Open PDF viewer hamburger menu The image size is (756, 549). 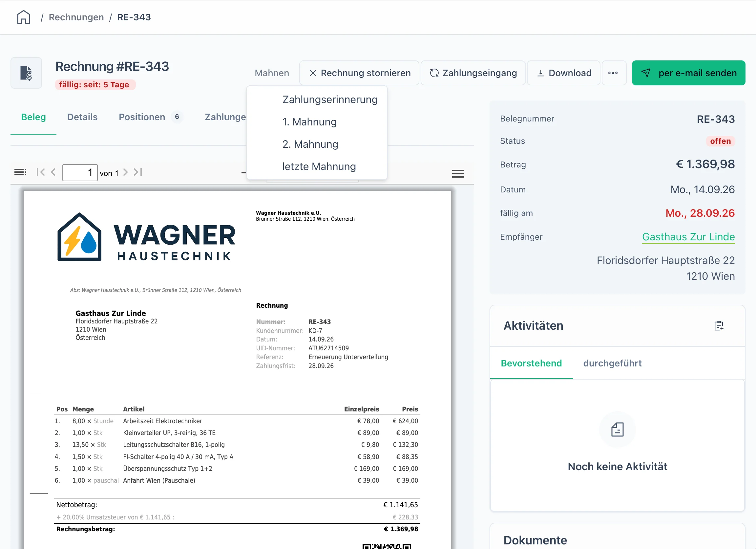click(x=458, y=173)
